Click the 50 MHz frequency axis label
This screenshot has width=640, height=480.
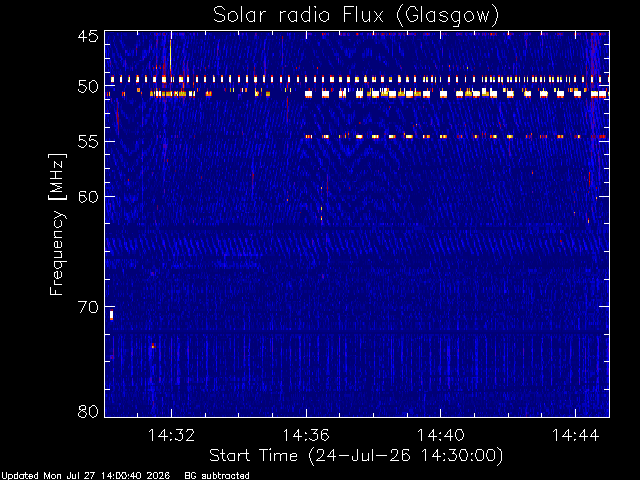(x=88, y=86)
